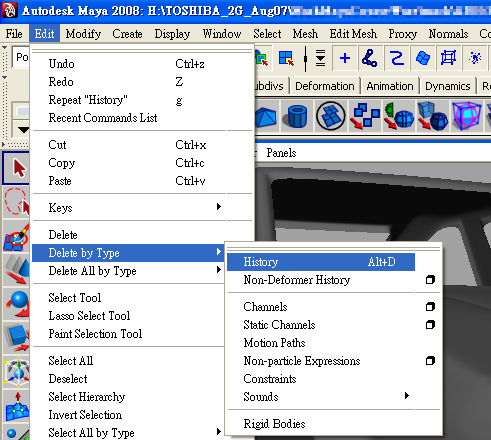
Task: Click the Maya application icon in title bar
Action: [9, 11]
